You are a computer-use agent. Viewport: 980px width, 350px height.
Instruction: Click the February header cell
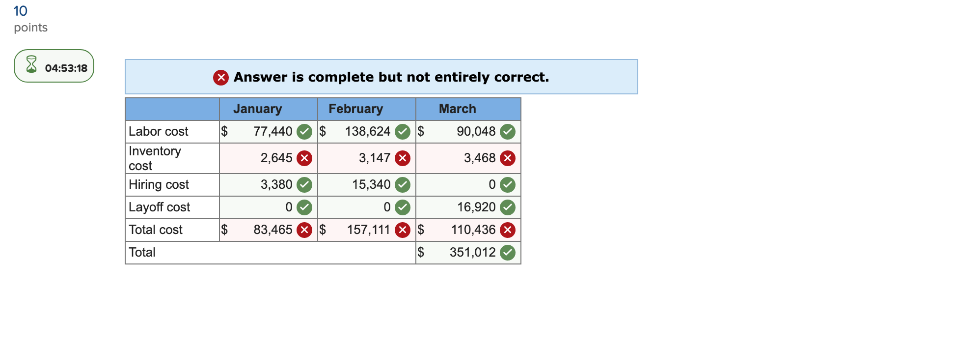(x=355, y=109)
